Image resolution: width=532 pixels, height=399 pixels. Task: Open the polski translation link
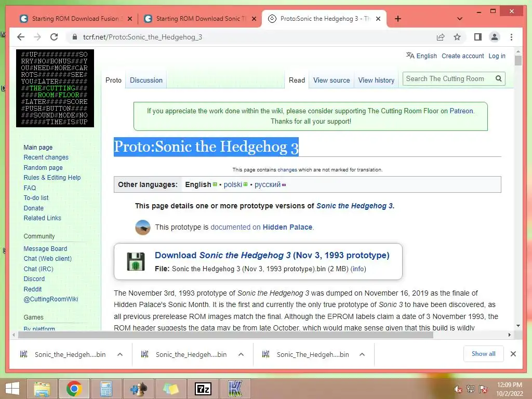point(233,184)
